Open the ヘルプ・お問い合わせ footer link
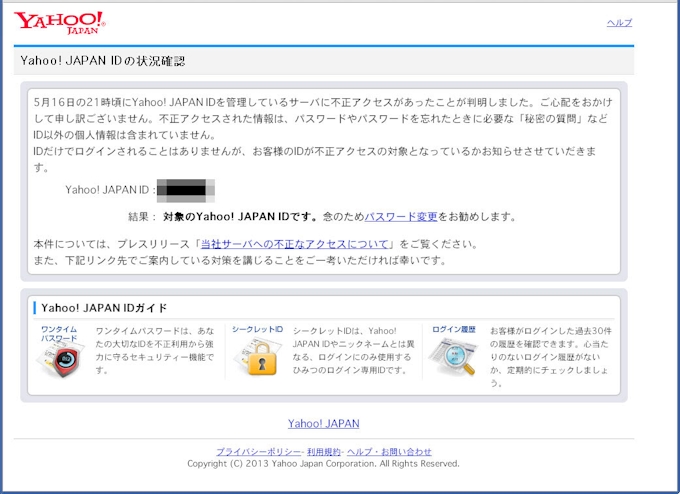The height and width of the screenshot is (494, 680). (x=390, y=452)
